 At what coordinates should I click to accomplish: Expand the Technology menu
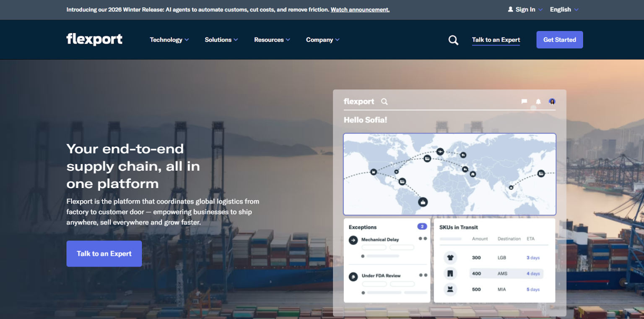pos(169,40)
